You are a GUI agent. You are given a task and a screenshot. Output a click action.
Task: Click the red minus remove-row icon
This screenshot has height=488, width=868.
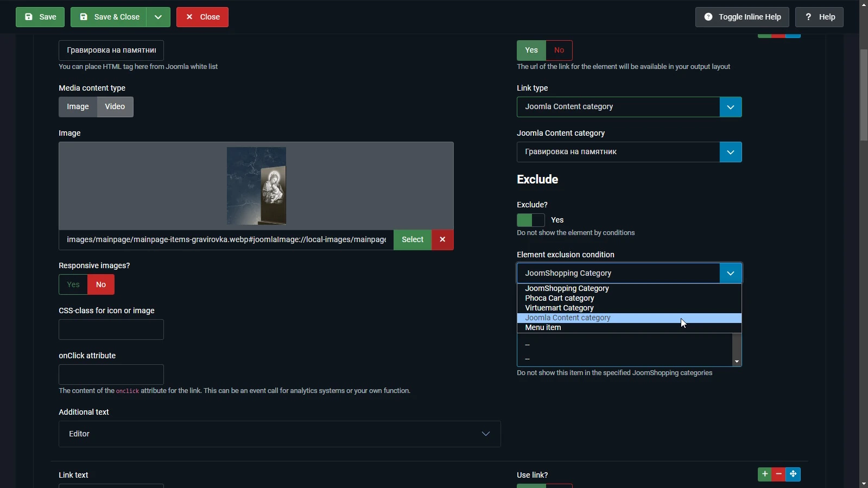779,474
